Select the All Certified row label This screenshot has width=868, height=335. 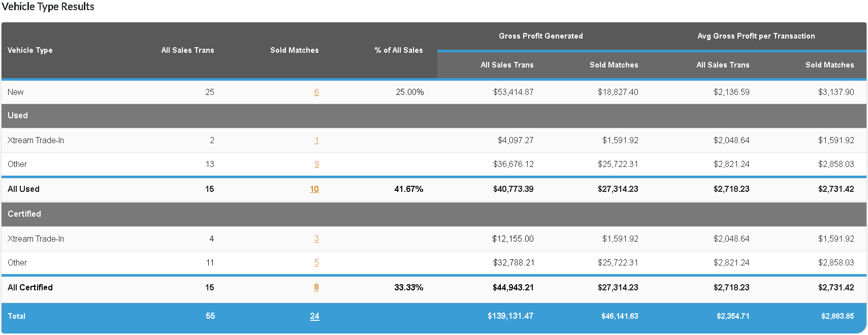[30, 287]
